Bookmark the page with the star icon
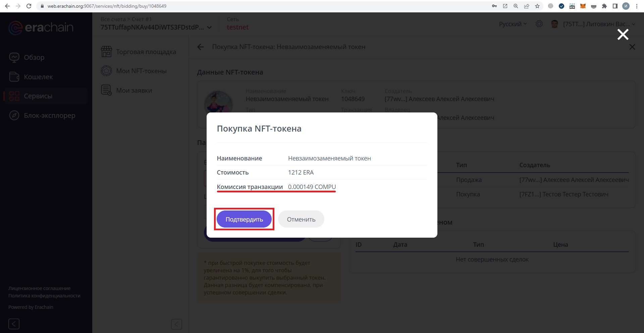The height and width of the screenshot is (333, 644). (537, 6)
